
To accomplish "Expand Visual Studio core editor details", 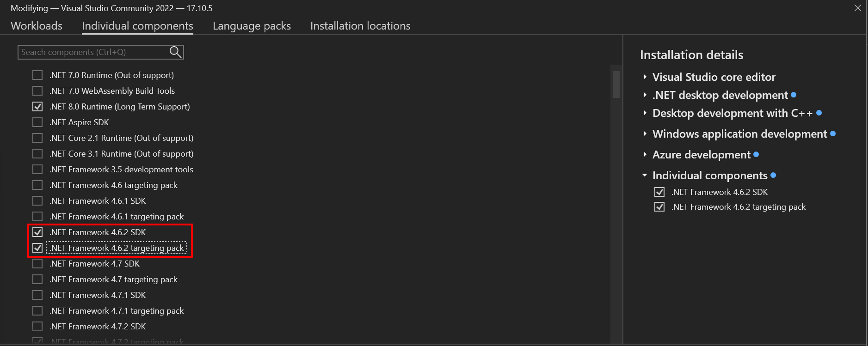I will [645, 77].
